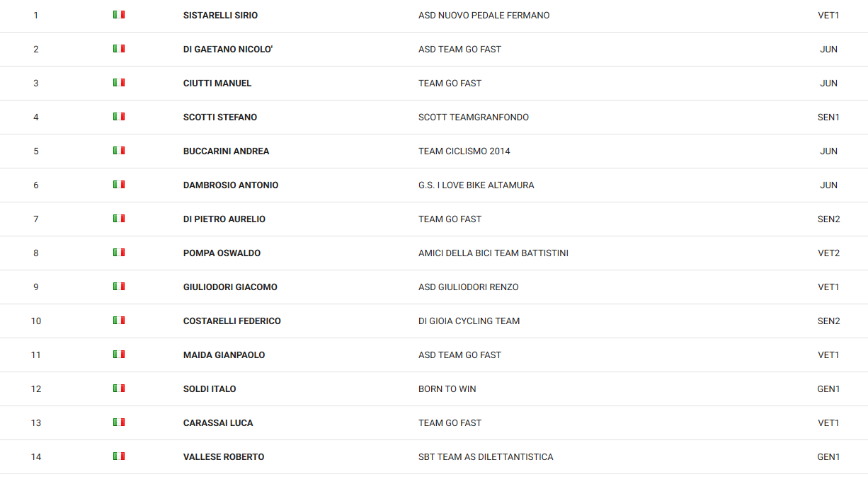
Task: Click the flag icon beside Vallese Roberto
Action: [119, 456]
